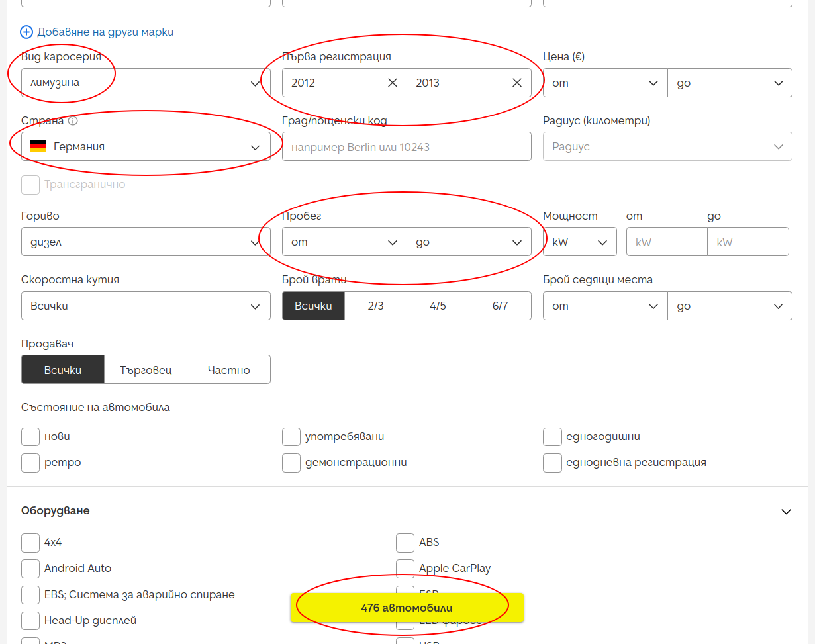Expand the kW power unit dropdown
This screenshot has width=815, height=644.
(x=580, y=242)
